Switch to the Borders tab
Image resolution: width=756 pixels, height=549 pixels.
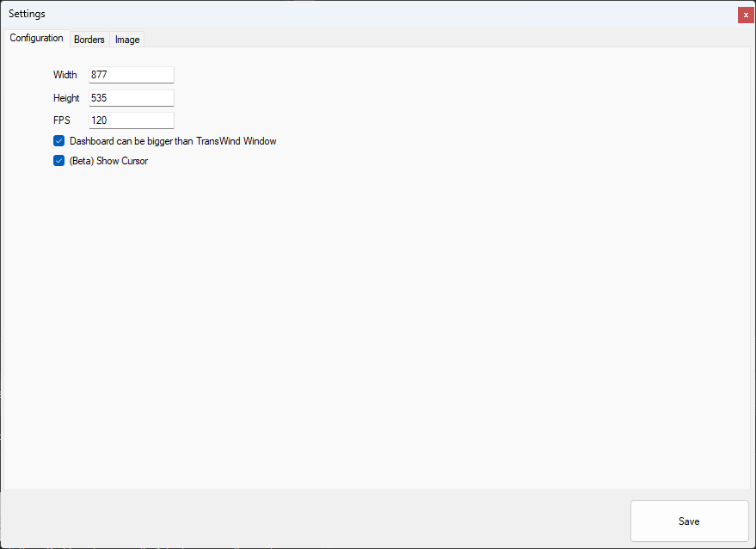click(x=89, y=40)
